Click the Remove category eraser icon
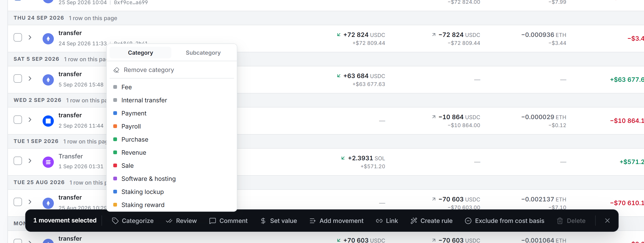The width and height of the screenshot is (644, 243). [116, 70]
